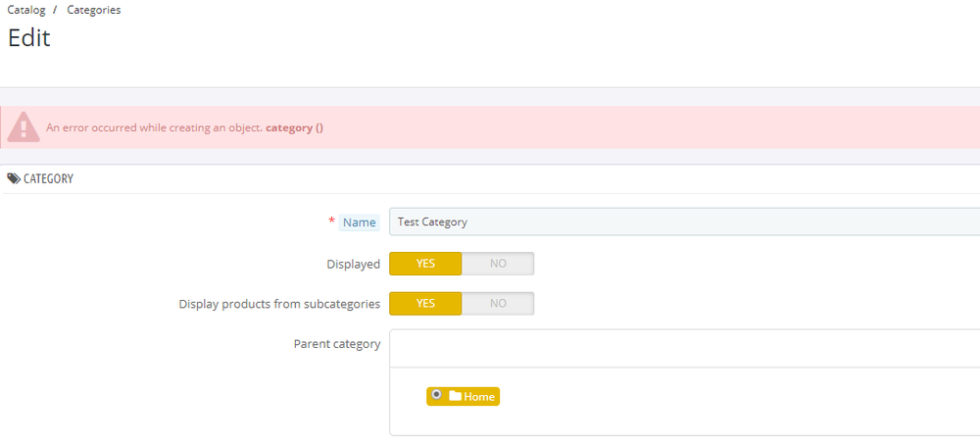Switch Display products from subcategories to NO
Screen dimensions: 980x444
[x=498, y=304]
